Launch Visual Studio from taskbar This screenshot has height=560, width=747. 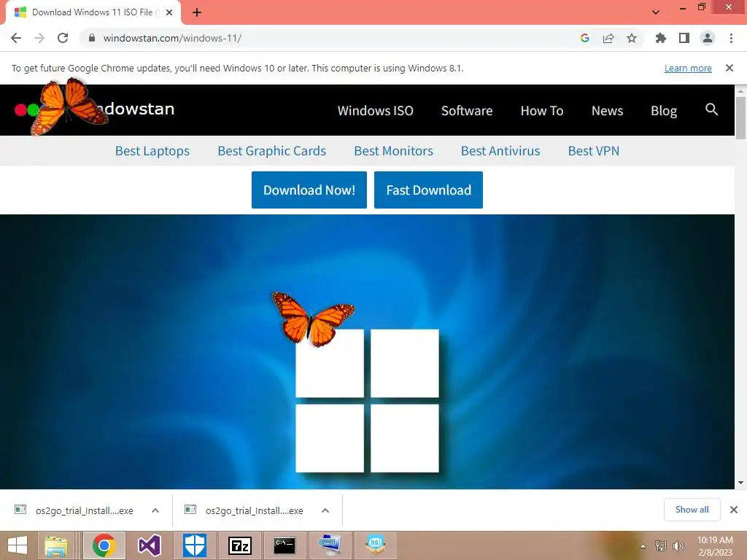click(149, 545)
